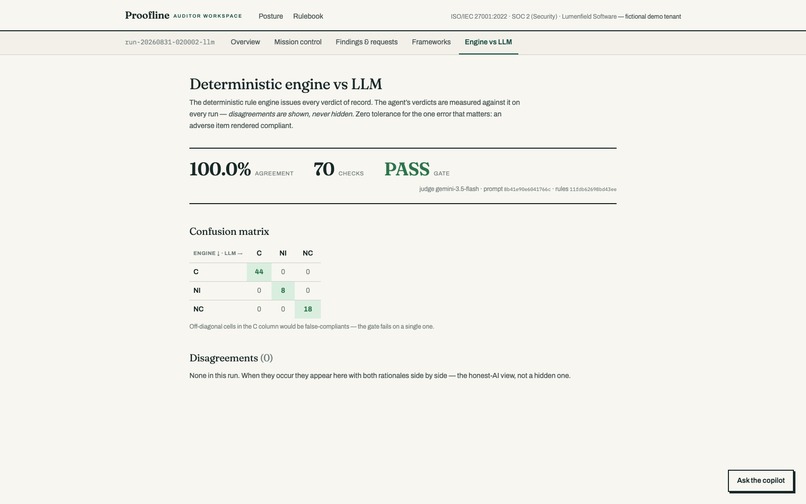Open the Posture page in the top navigation
The image size is (806, 504).
pyautogui.click(x=270, y=16)
